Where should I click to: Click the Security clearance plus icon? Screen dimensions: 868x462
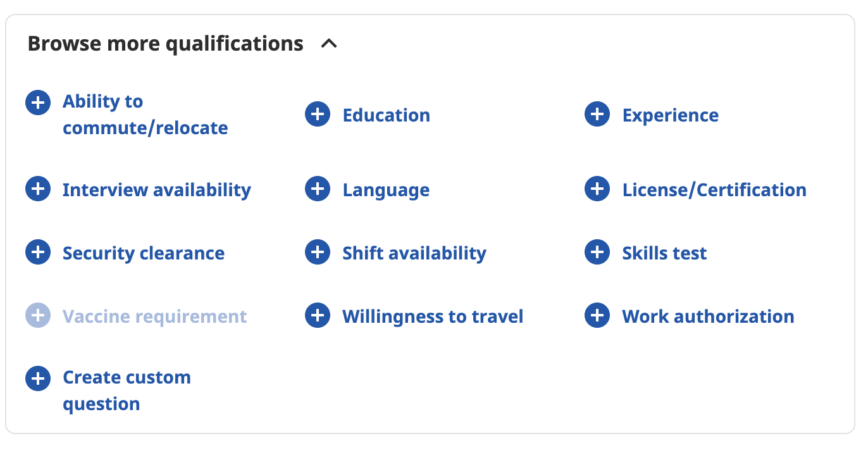tap(38, 253)
